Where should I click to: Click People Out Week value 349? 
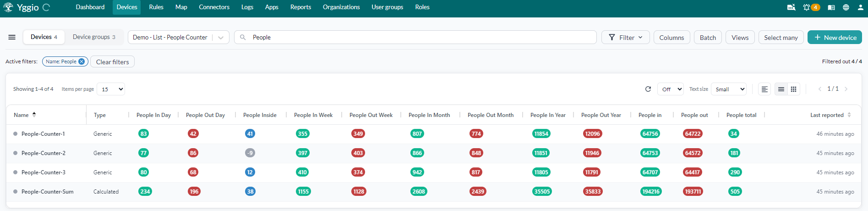click(358, 134)
